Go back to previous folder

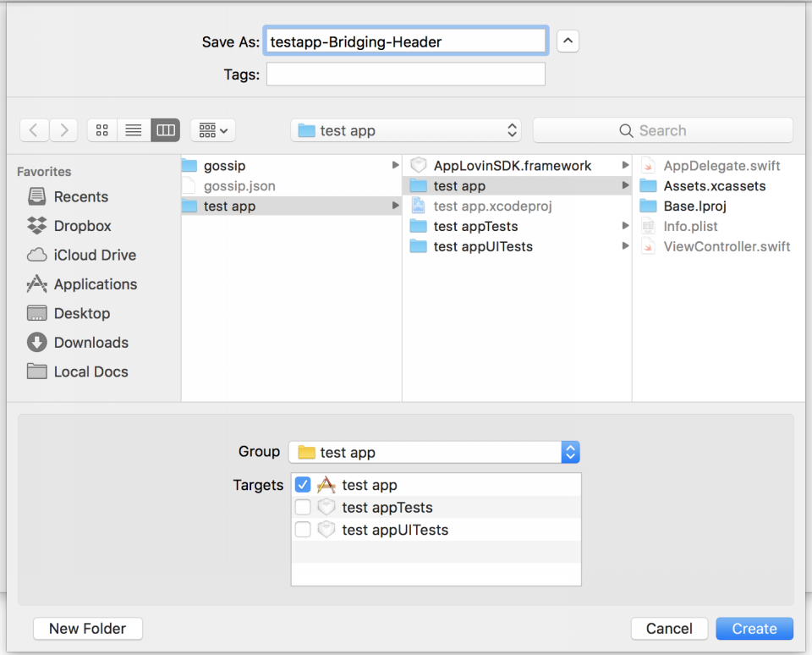[x=34, y=130]
